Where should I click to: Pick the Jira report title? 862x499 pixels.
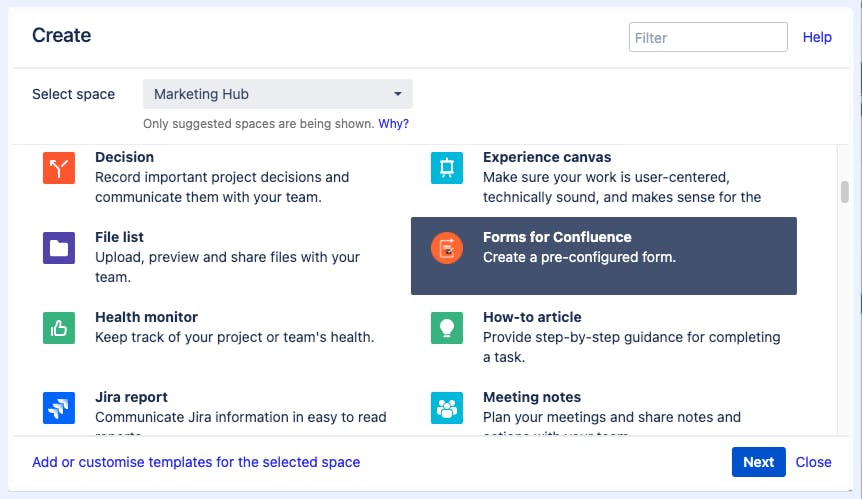(131, 397)
